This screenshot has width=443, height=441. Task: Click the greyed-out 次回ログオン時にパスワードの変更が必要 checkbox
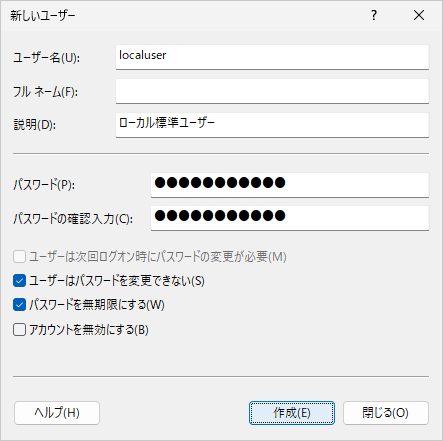pos(19,257)
